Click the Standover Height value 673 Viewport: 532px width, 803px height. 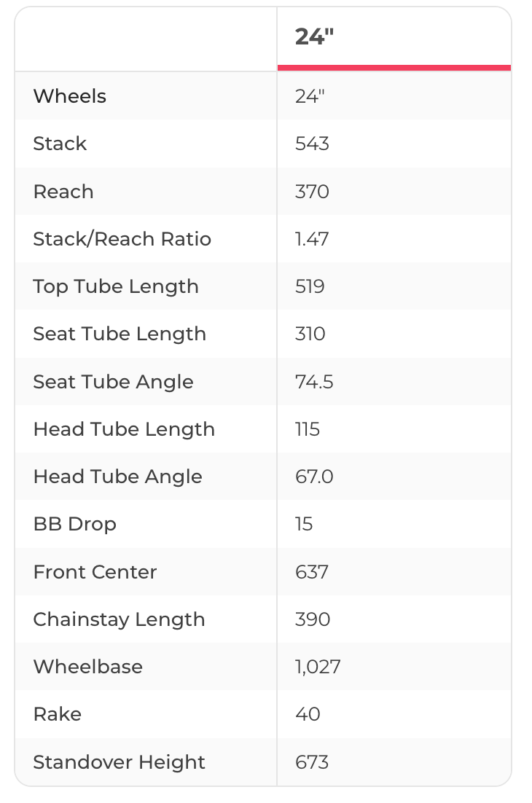pyautogui.click(x=312, y=762)
